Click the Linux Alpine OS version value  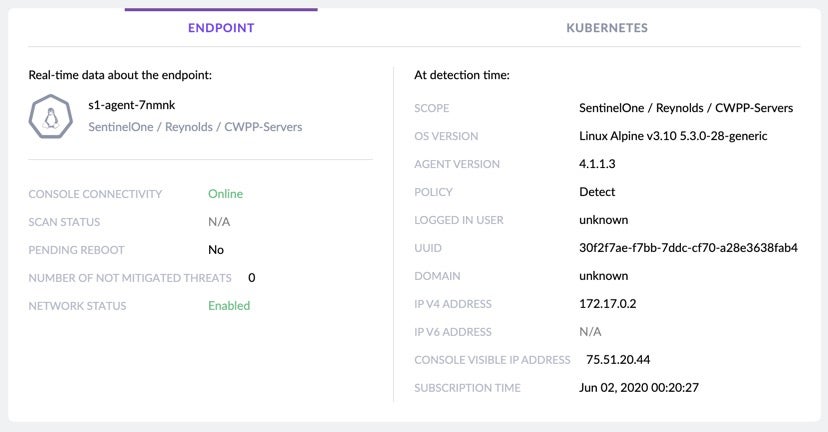tap(673, 136)
